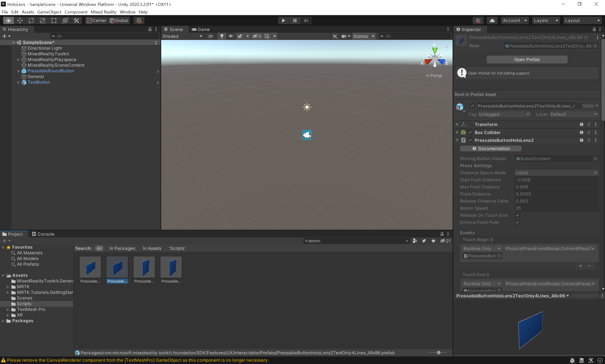Viewport: 605px width, 364px height.
Task: Toggle grid snapping icon in toolbar
Action: (x=139, y=21)
